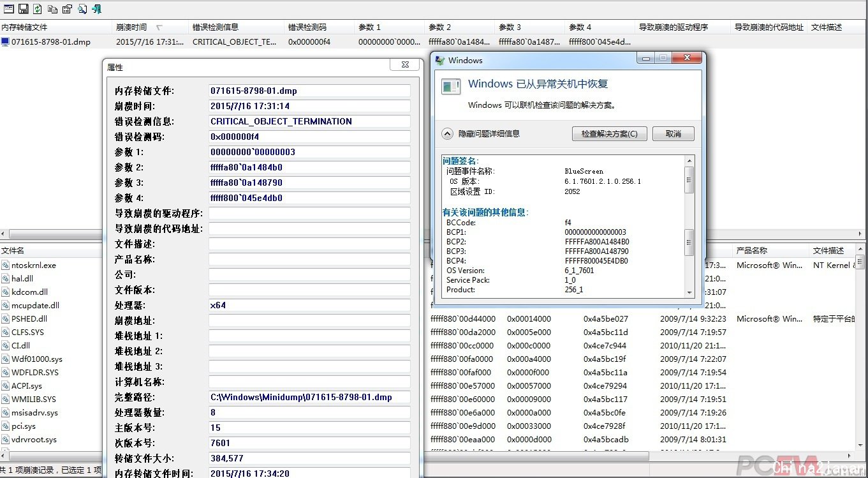Sort lower pane by 产品名称 column header
The height and width of the screenshot is (478, 868).
click(x=770, y=251)
